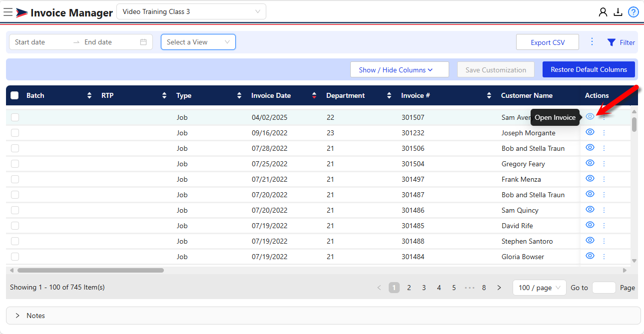Viewport: 644px width, 334px height.
Task: Check the row for invoice 301487
Action: 15,195
